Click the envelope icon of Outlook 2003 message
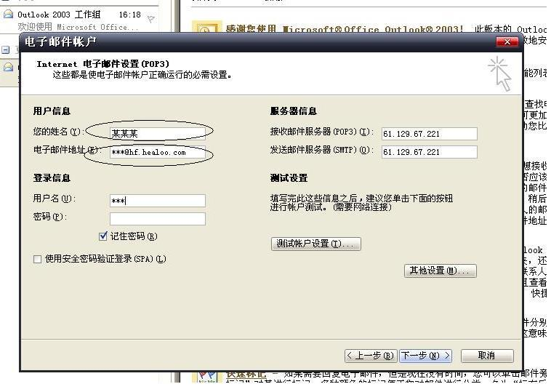 [x=8, y=15]
